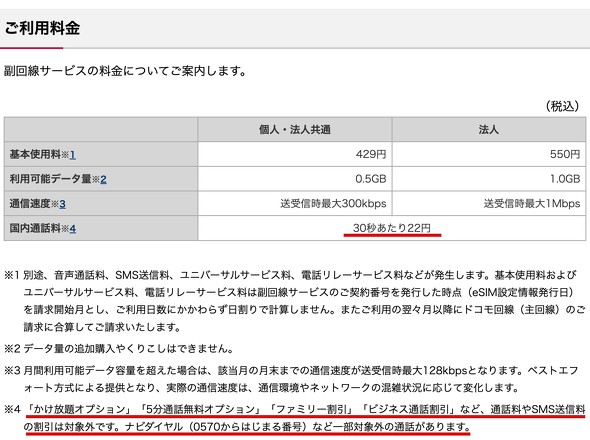The width and height of the screenshot is (590, 440).
Task: Open footnote link 1 beside 基本使用料
Action: 73,154
